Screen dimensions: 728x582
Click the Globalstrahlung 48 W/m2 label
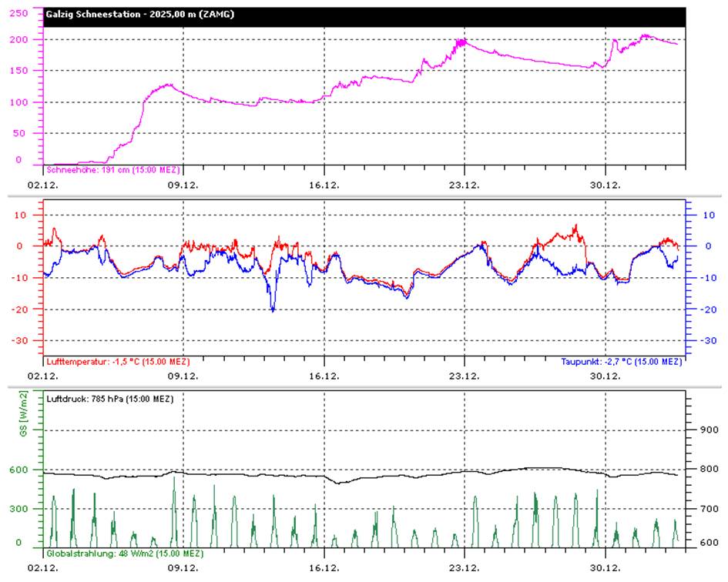tap(125, 554)
